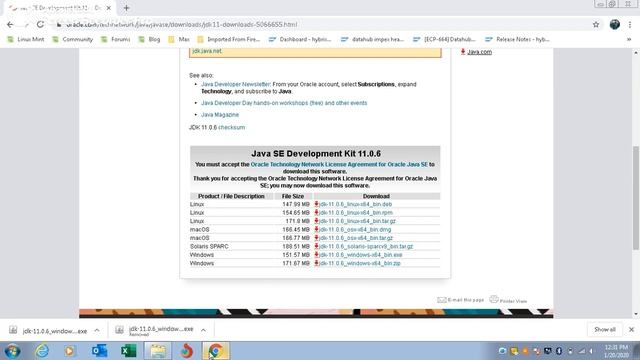Click download arrow icon beside osx-x64_bin.dmg

tap(316, 229)
